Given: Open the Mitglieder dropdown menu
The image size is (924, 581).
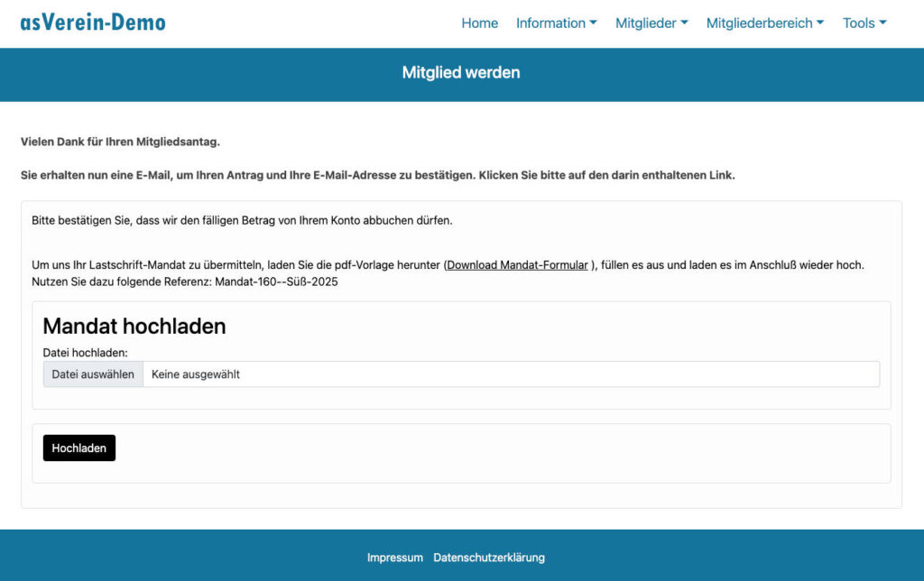Looking at the screenshot, I should click(x=651, y=23).
